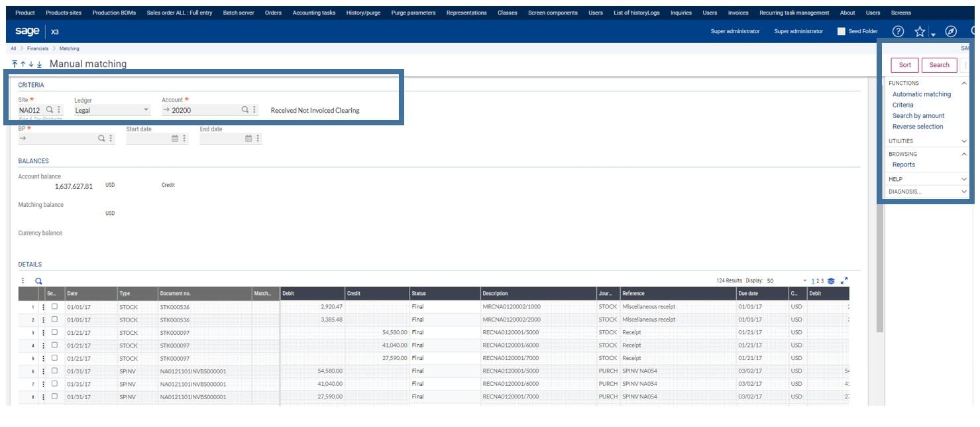Expand the Utilities section
This screenshot has width=980, height=427.
[x=964, y=141]
